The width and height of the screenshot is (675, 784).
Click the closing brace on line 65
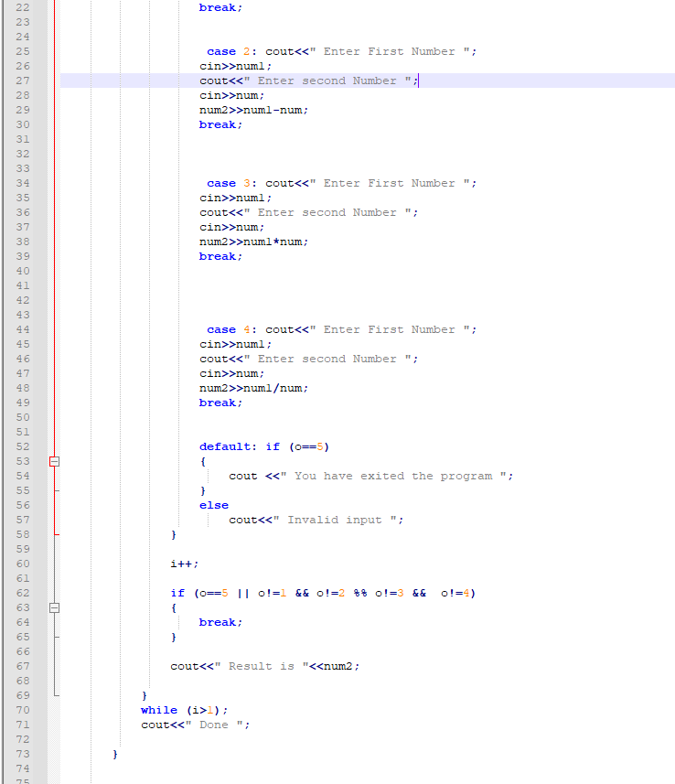[x=174, y=638]
